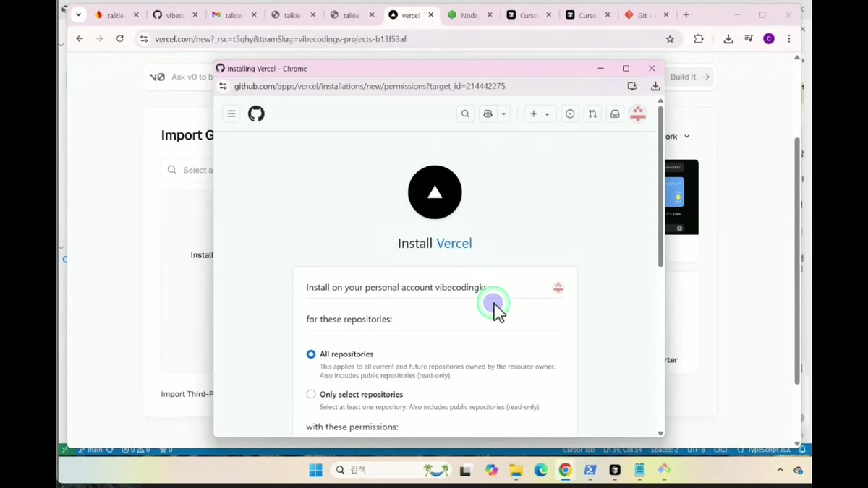Open the Chrome tab search dropdown
Screen dimensions: 868x488
click(78, 14)
